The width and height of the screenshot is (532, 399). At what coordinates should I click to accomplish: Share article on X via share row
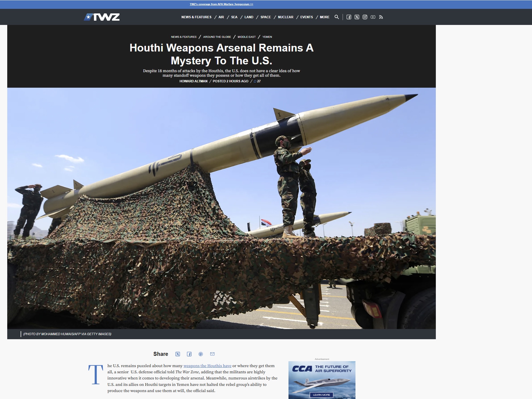click(x=178, y=354)
